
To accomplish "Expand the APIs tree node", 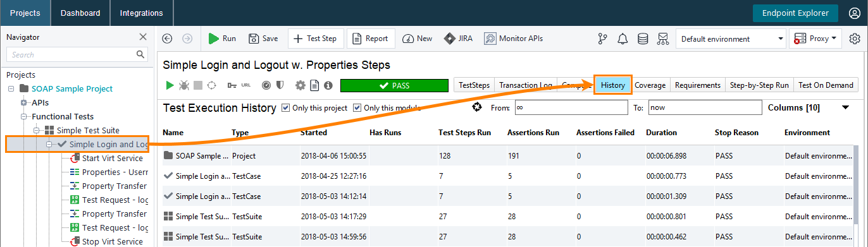I will pos(24,102).
